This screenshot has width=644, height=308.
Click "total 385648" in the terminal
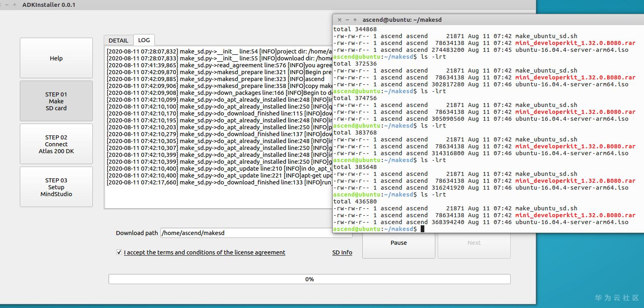355,167
